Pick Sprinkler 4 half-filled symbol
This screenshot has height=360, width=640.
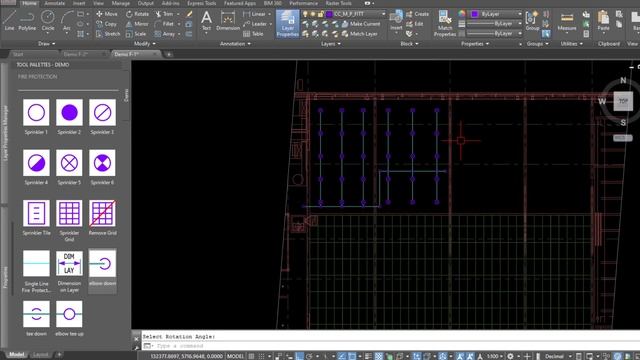pyautogui.click(x=36, y=167)
